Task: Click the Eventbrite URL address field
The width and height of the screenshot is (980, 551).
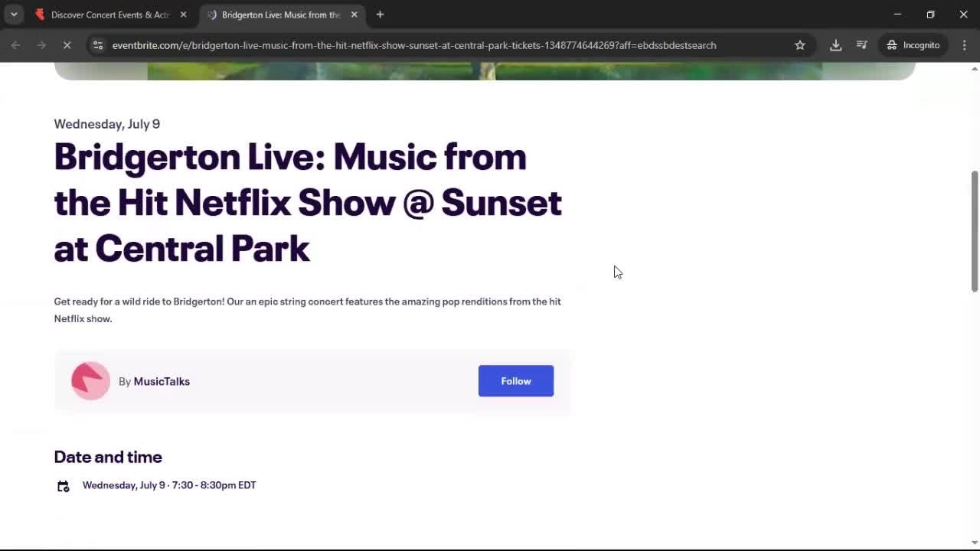Action: click(413, 45)
